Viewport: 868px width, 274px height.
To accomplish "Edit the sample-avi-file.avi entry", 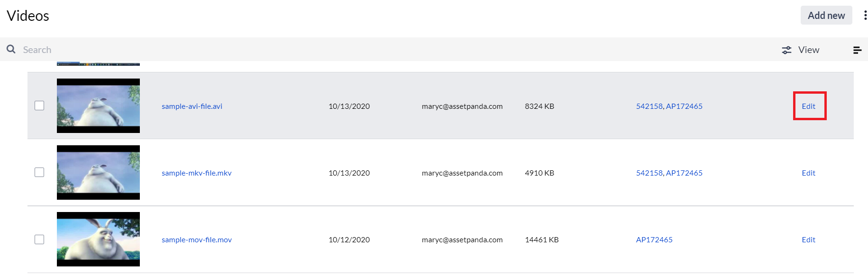I will coord(808,106).
